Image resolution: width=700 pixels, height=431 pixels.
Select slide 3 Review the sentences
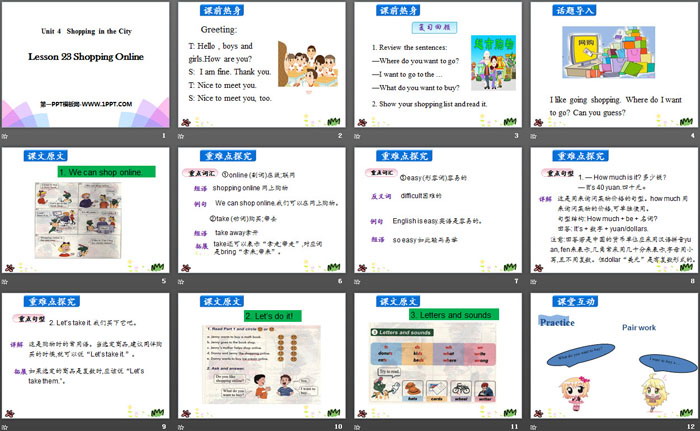tap(438, 65)
